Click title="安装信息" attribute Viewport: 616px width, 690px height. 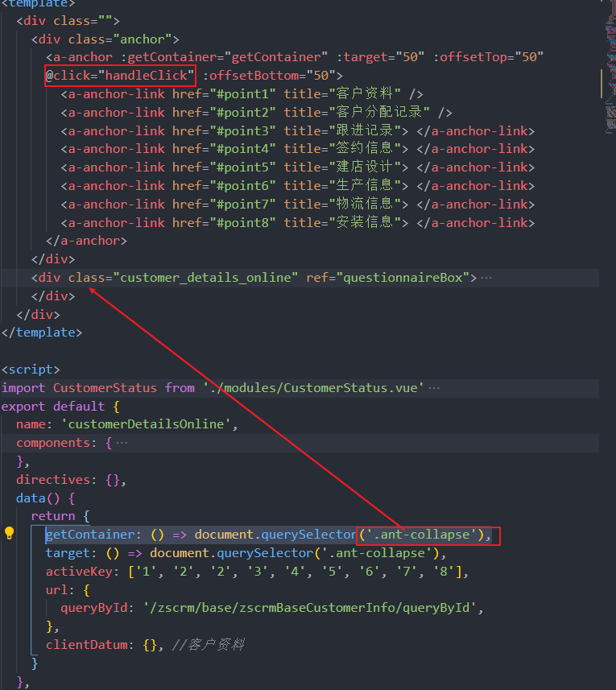pyautogui.click(x=342, y=223)
